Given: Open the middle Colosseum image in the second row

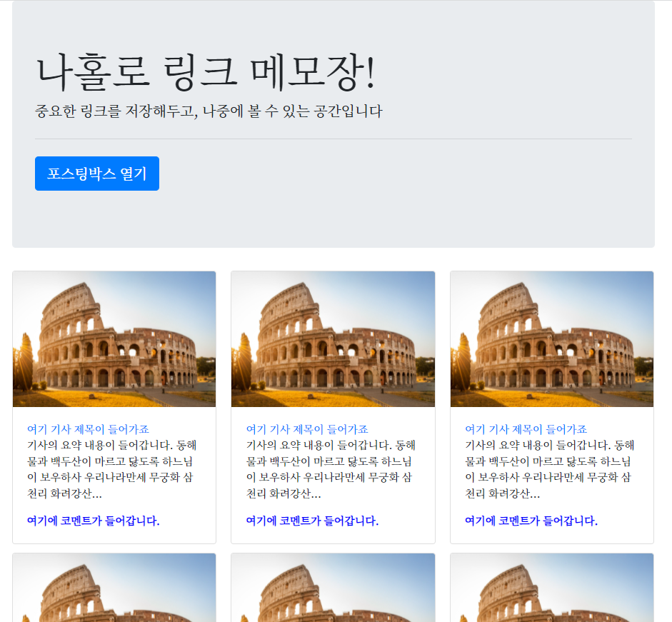Looking at the screenshot, I should 333,588.
